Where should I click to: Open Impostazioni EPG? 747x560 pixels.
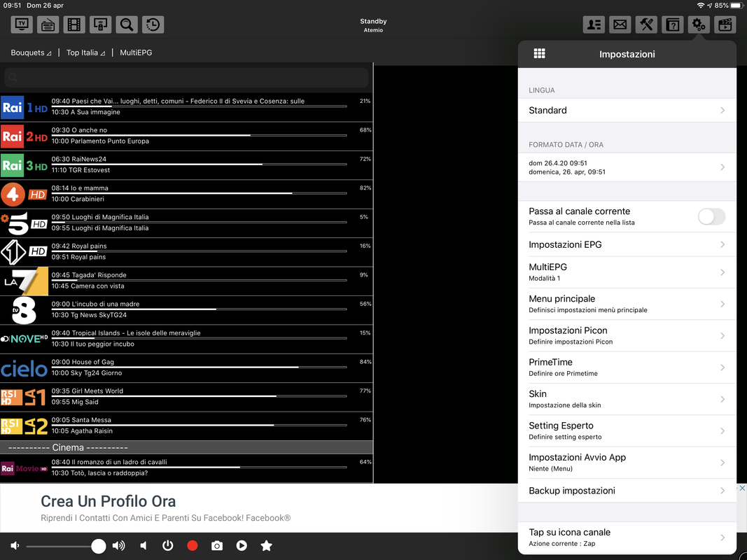tap(627, 244)
